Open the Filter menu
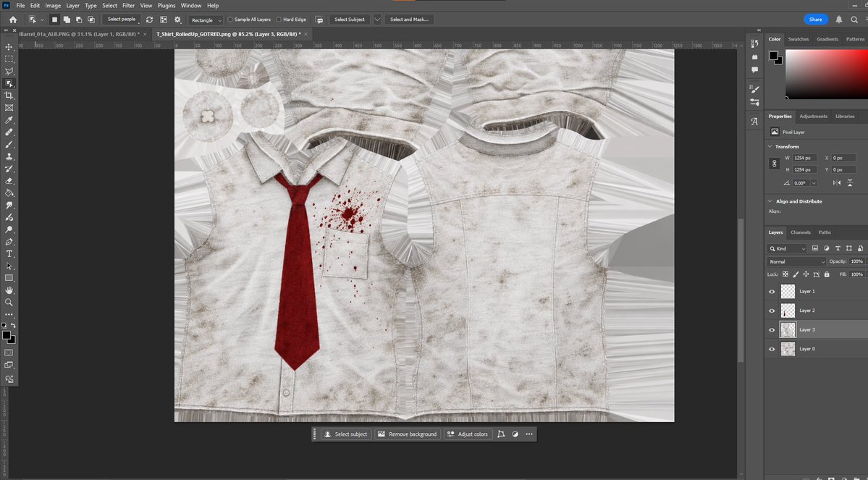This screenshot has width=868, height=480. coord(128,6)
